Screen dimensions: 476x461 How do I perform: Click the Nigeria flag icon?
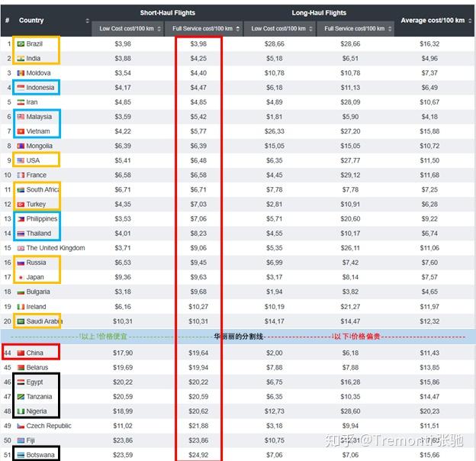pyautogui.click(x=21, y=411)
